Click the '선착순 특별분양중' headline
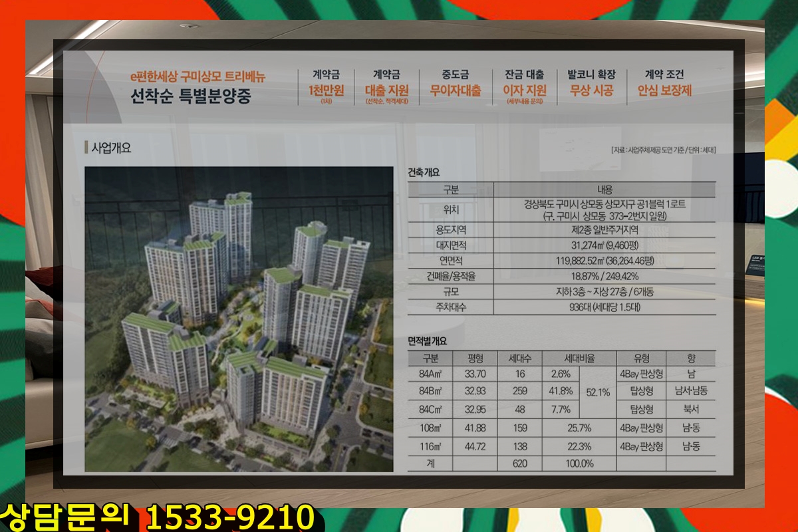 click(191, 96)
